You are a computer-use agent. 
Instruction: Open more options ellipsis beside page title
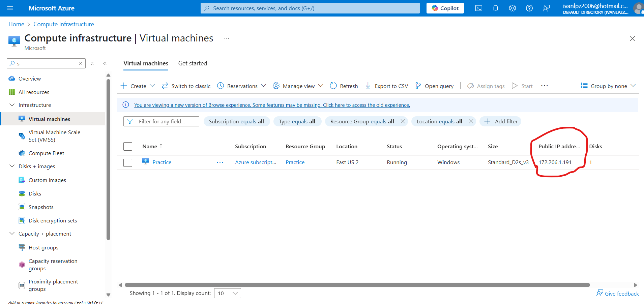click(x=227, y=38)
